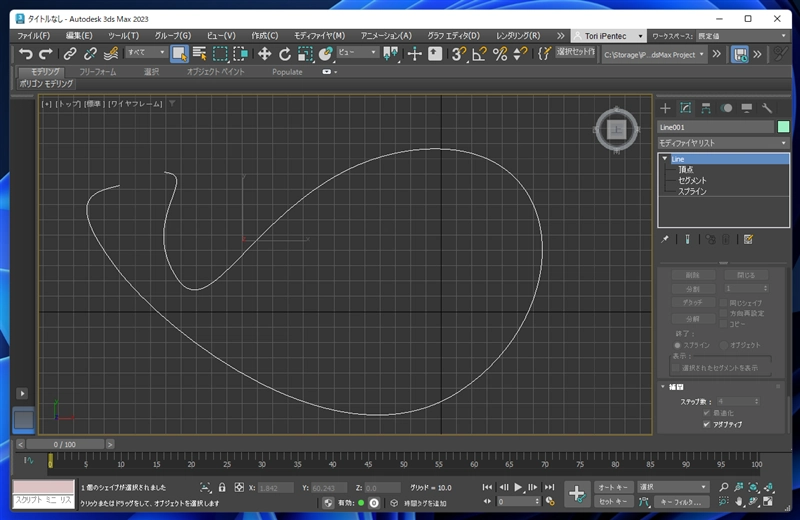Viewport: 800px width, 520px height.
Task: Activate the Select and Link chain icon
Action: coord(70,54)
